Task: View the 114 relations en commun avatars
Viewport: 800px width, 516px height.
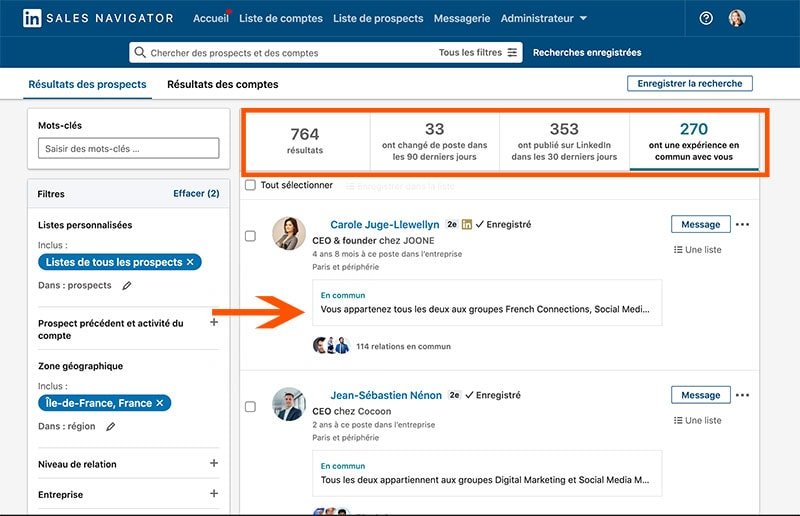Action: (332, 346)
